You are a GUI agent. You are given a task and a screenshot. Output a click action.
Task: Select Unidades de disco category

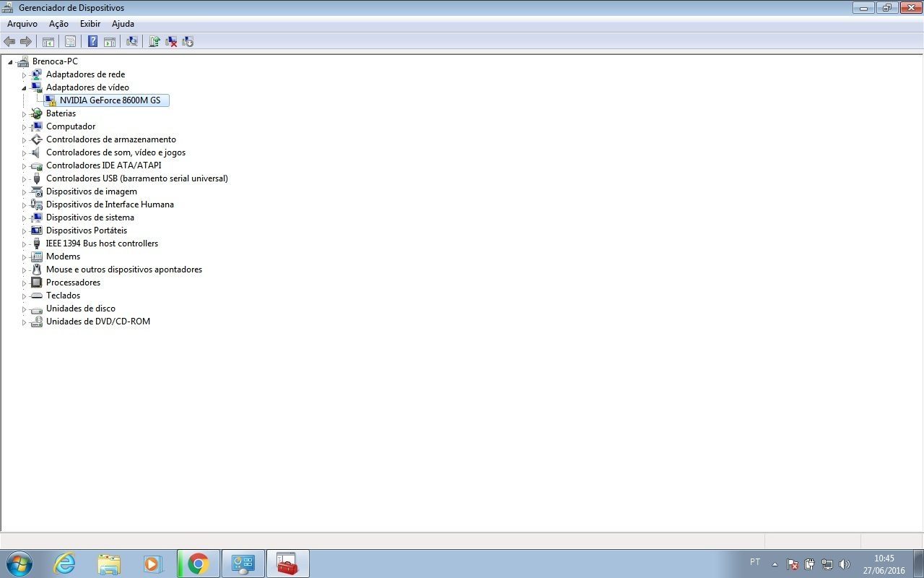pos(81,309)
